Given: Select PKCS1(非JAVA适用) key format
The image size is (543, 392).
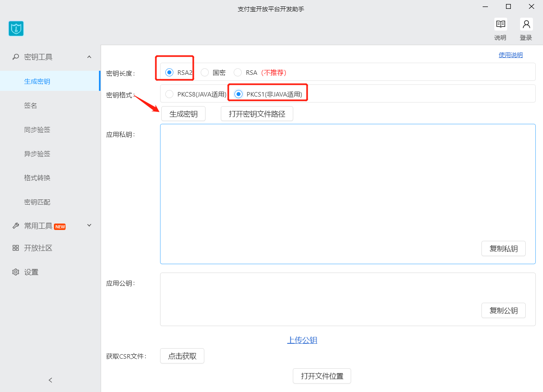Looking at the screenshot, I should click(x=239, y=94).
